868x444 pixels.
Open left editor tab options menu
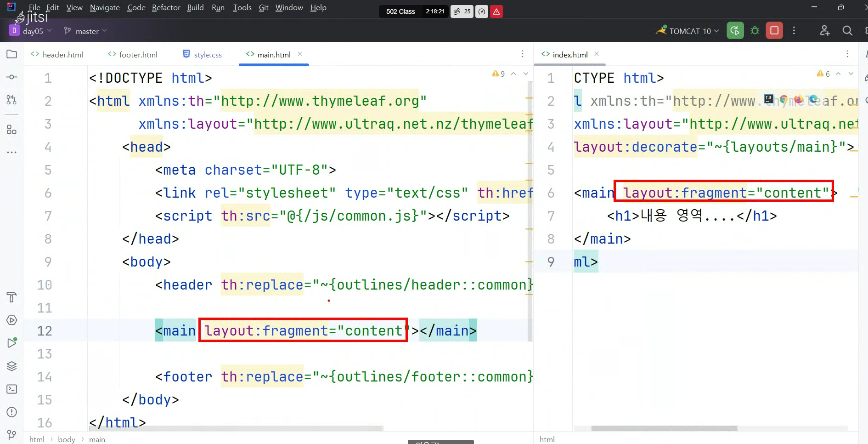coord(523,54)
